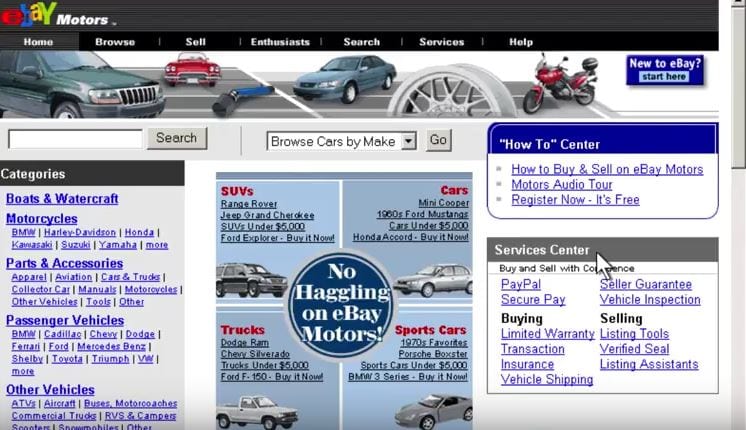Click the Search button
Viewport: 746px width, 430px height.
tap(177, 138)
